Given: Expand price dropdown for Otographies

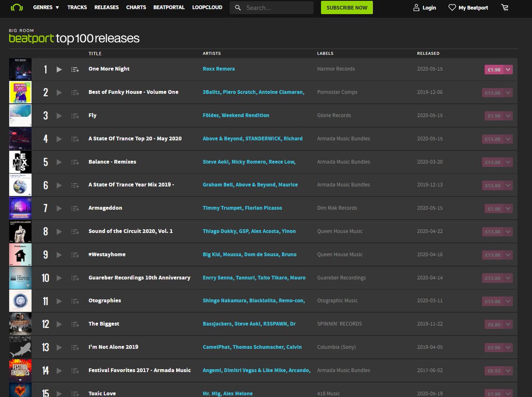Looking at the screenshot, I should tap(508, 301).
